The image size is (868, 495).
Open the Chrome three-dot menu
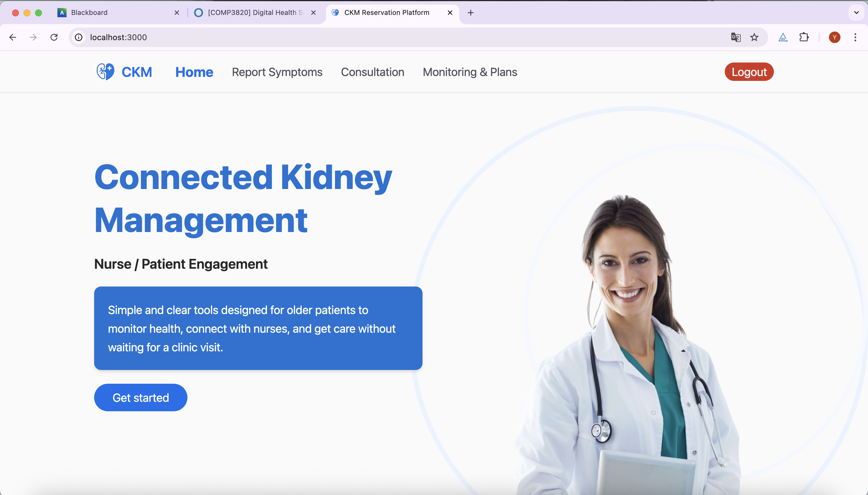tap(855, 37)
